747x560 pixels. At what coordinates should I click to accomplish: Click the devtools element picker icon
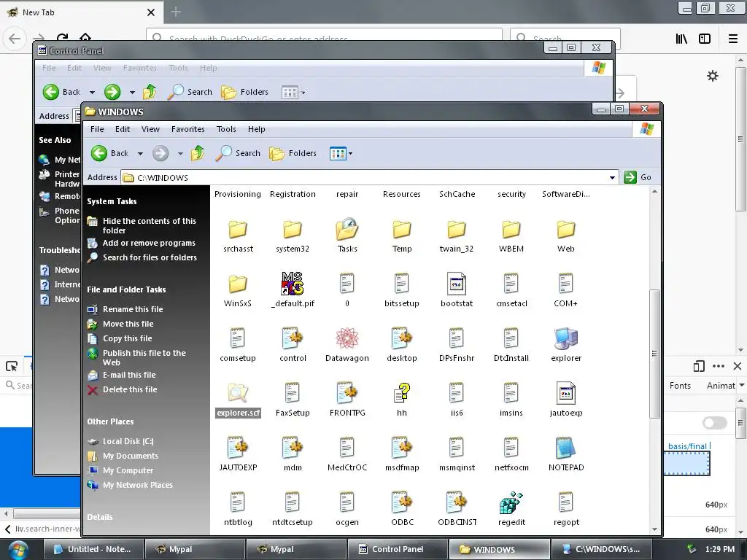(12, 366)
